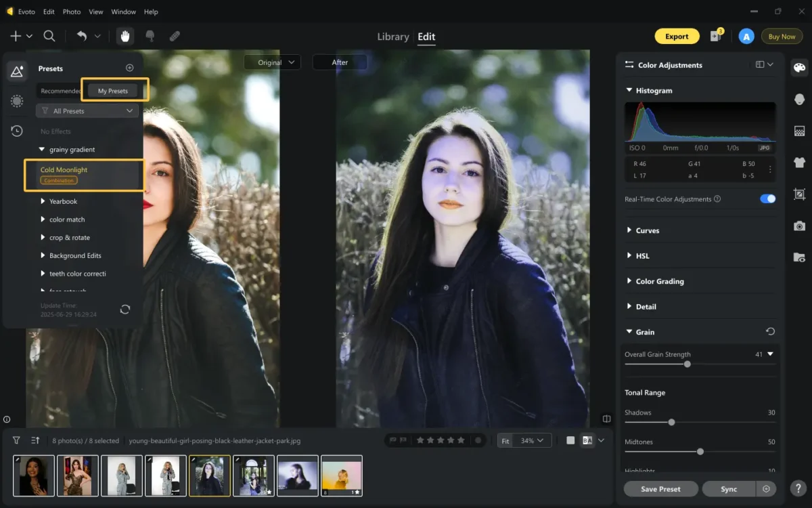Click the filter funnel icon in filmstrip bar
The image size is (812, 508).
pos(16,440)
